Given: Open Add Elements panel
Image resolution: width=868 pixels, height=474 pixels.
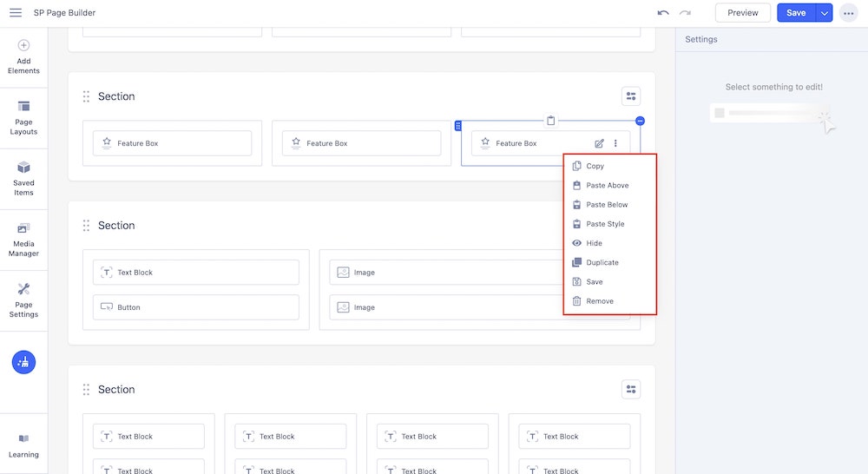Looking at the screenshot, I should [x=23, y=56].
